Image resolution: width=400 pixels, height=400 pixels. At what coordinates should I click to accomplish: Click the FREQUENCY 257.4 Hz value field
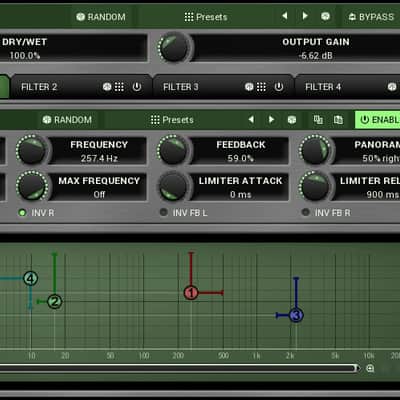pos(99,151)
